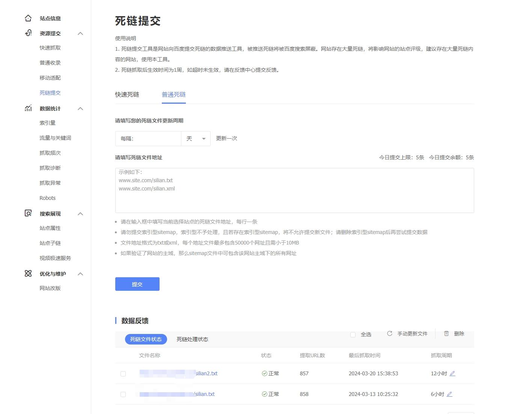Open 站点子链 in the sidebar
This screenshot has height=414, width=532.
click(x=50, y=243)
